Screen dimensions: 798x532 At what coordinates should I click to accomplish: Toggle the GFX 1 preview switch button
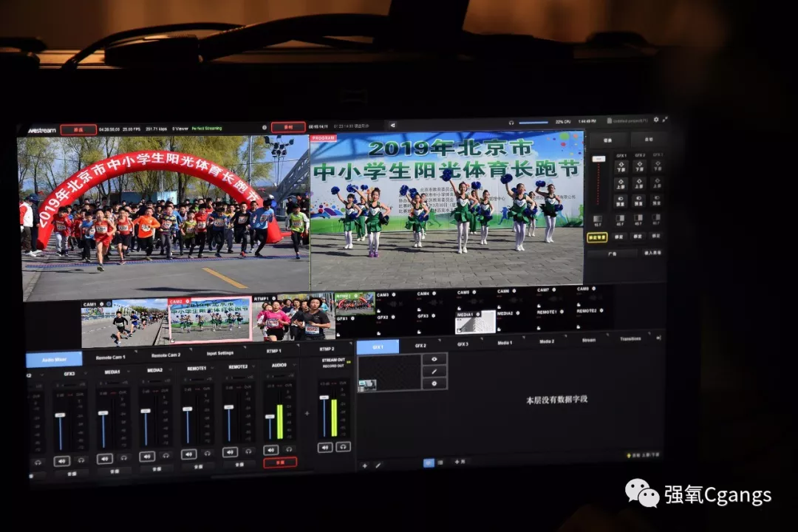[621, 199]
